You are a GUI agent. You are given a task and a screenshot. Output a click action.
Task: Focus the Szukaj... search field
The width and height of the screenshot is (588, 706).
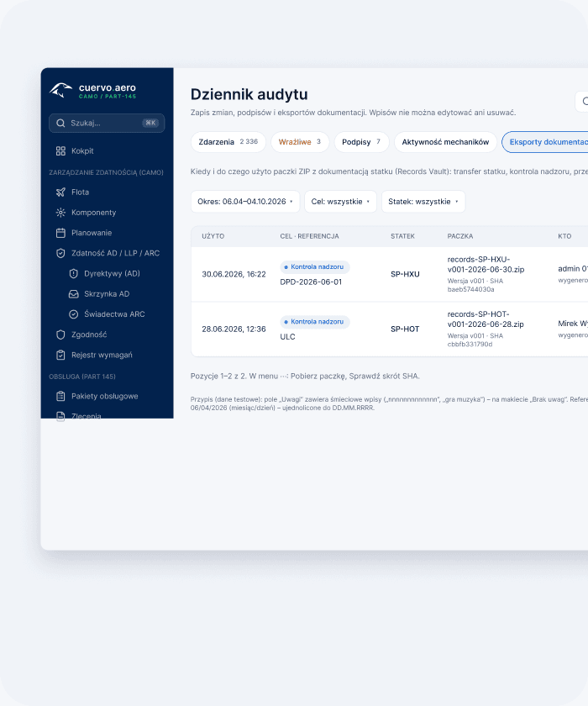coord(107,123)
